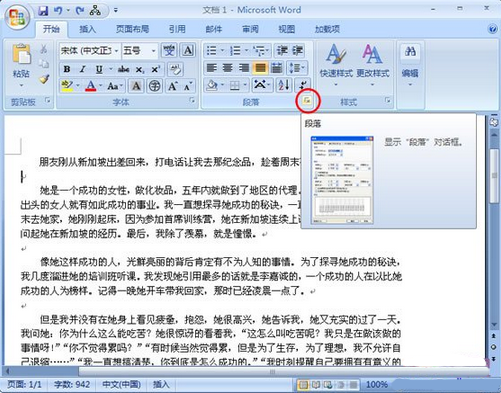Open the borders dropdown
The image size is (501, 393).
click(x=245, y=85)
